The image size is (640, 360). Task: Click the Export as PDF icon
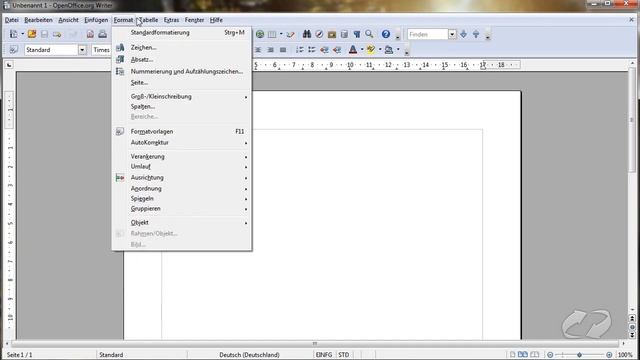click(x=90, y=34)
